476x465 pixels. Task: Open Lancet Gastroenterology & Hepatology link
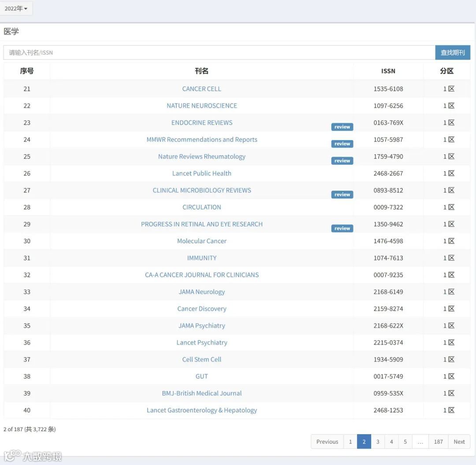click(201, 410)
